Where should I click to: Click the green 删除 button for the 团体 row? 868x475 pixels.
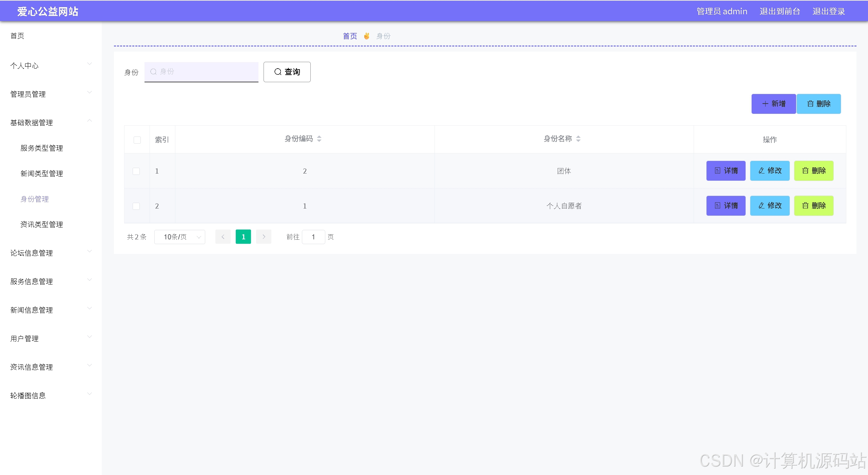pyautogui.click(x=813, y=171)
